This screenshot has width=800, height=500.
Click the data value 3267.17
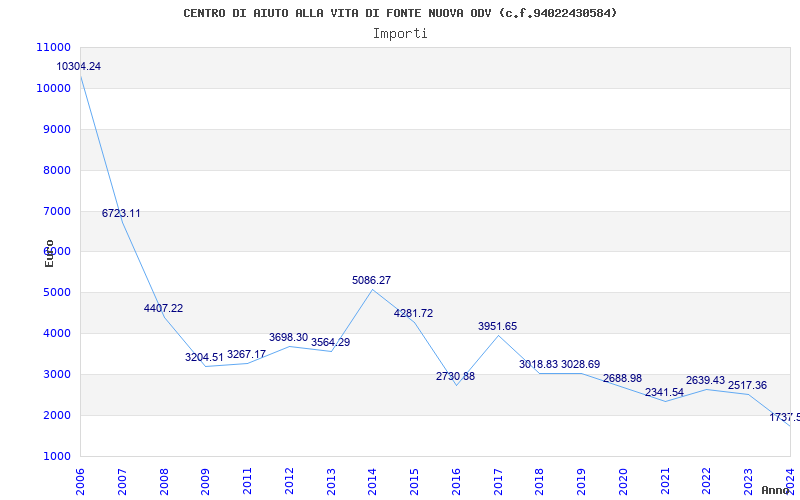(x=246, y=354)
